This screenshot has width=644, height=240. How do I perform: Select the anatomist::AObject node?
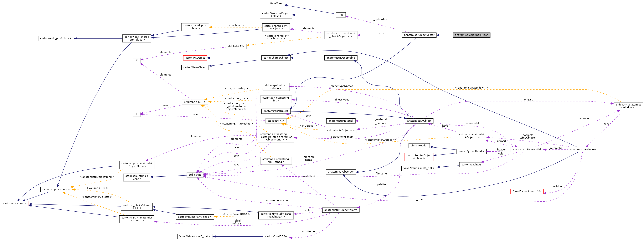[419, 121]
